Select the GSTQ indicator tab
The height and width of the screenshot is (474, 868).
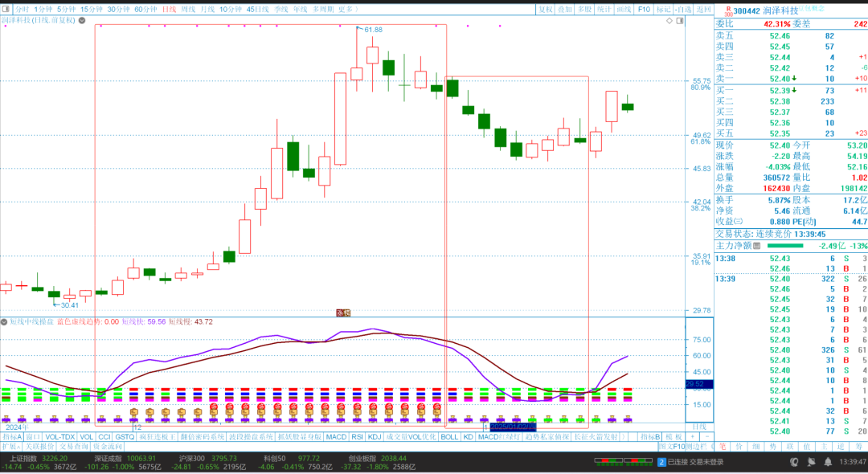tap(125, 437)
